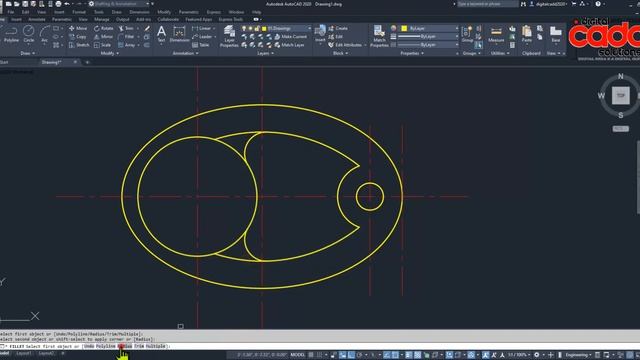Toggle the layer freeze sun icon

click(x=250, y=29)
